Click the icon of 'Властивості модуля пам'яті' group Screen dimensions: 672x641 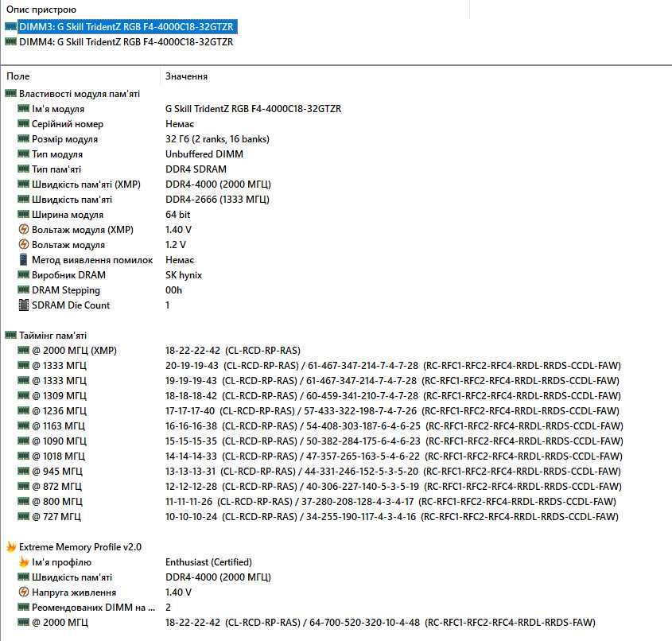[10, 93]
